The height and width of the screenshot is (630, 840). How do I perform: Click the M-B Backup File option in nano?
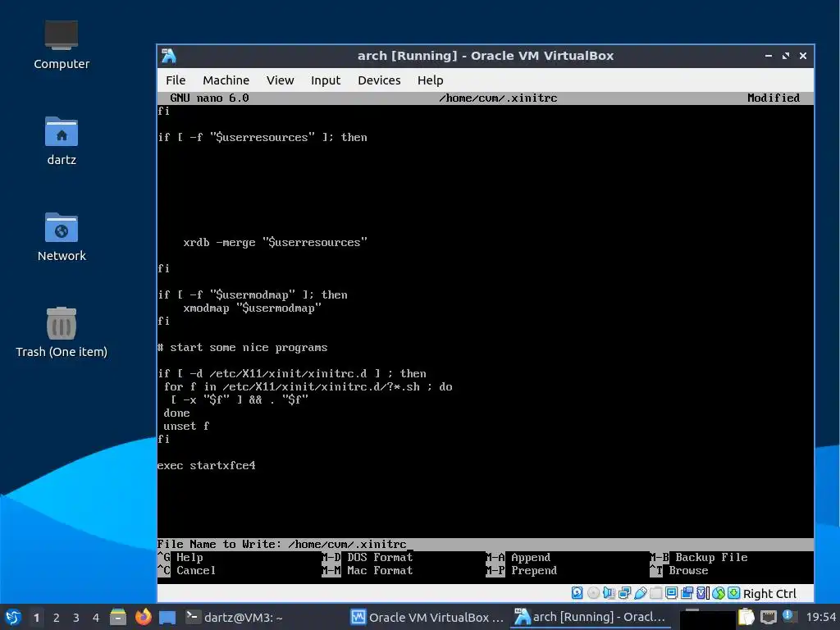point(699,557)
